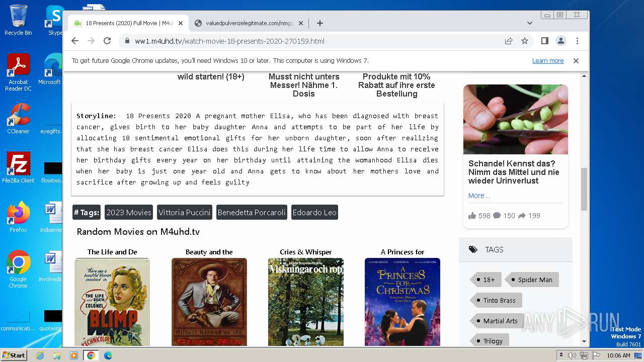Click page scrollbar down arrow

click(x=584, y=341)
